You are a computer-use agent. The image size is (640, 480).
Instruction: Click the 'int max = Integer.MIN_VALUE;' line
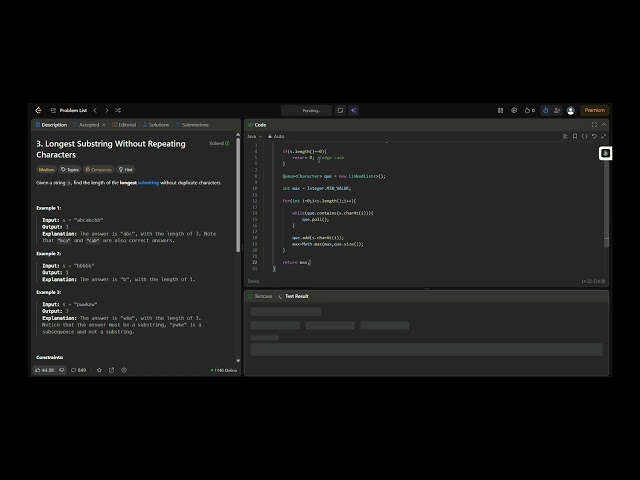tap(317, 189)
